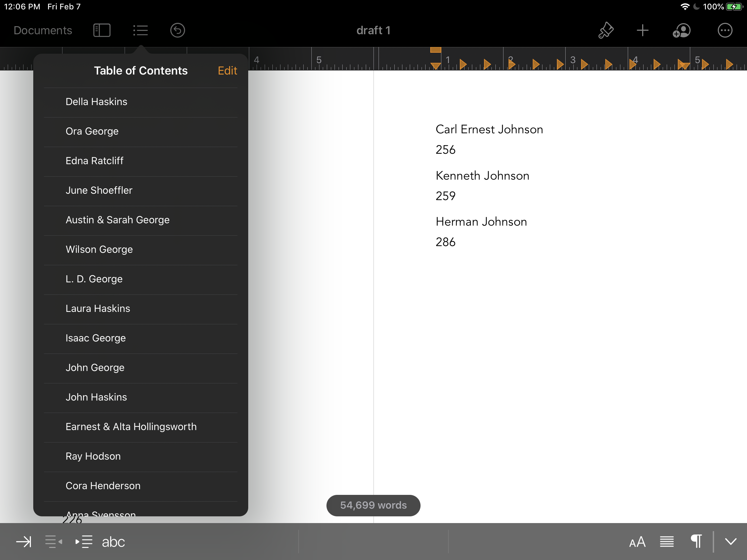Open the Collaborate add-person icon
Image resolution: width=747 pixels, height=560 pixels.
pos(681,30)
